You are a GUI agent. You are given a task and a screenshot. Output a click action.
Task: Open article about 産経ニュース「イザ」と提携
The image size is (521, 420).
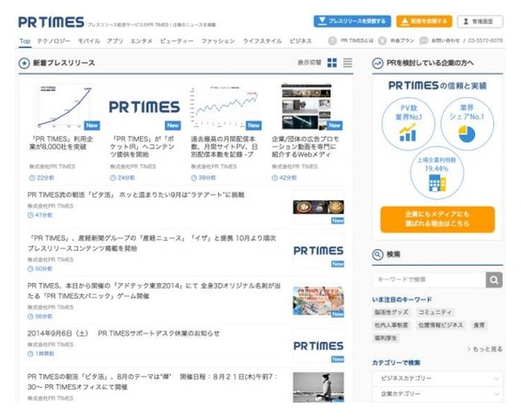(152, 243)
